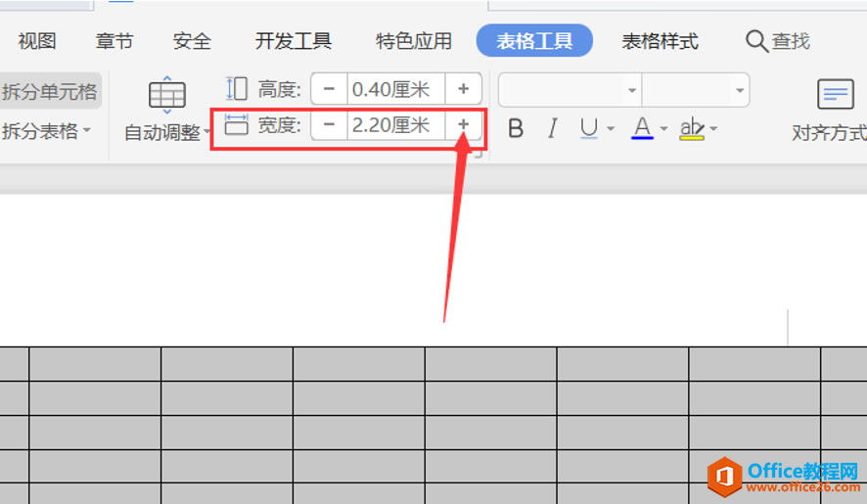The image size is (867, 504).
Task: Apply the yellow text highlight color
Action: [x=692, y=128]
